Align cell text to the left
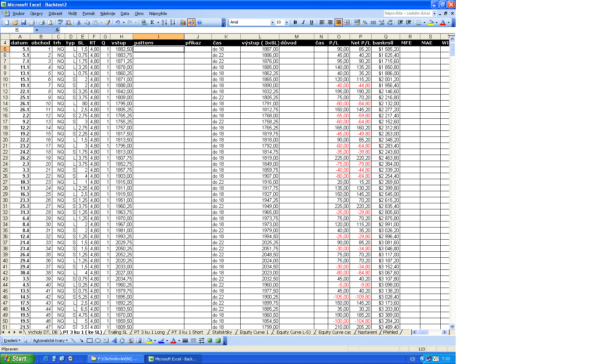Viewport: 598px width, 364px height. (x=322, y=22)
